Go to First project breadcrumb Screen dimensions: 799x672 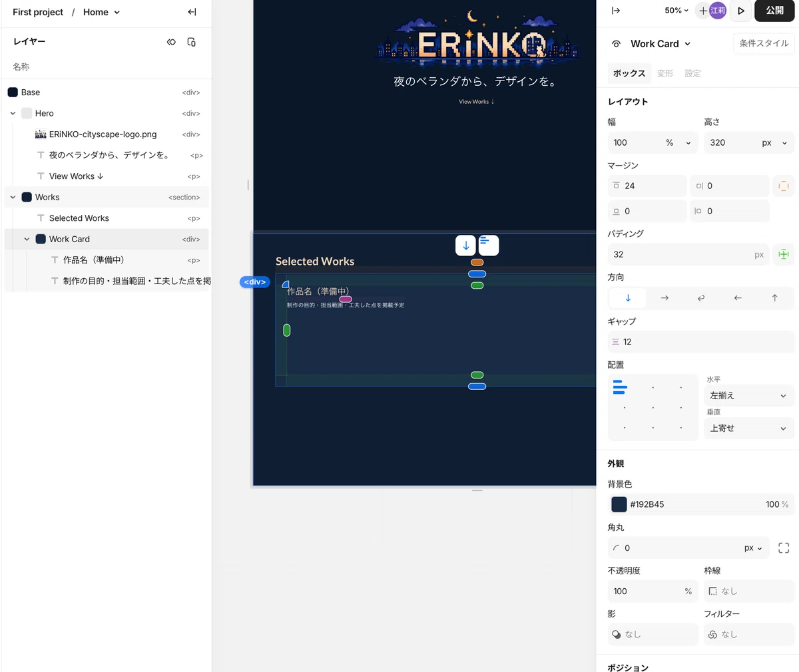pos(38,12)
